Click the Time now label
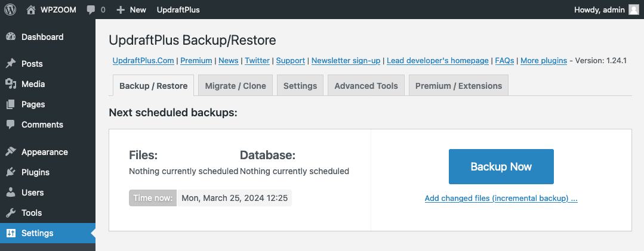This screenshot has height=251, width=644. click(x=153, y=198)
